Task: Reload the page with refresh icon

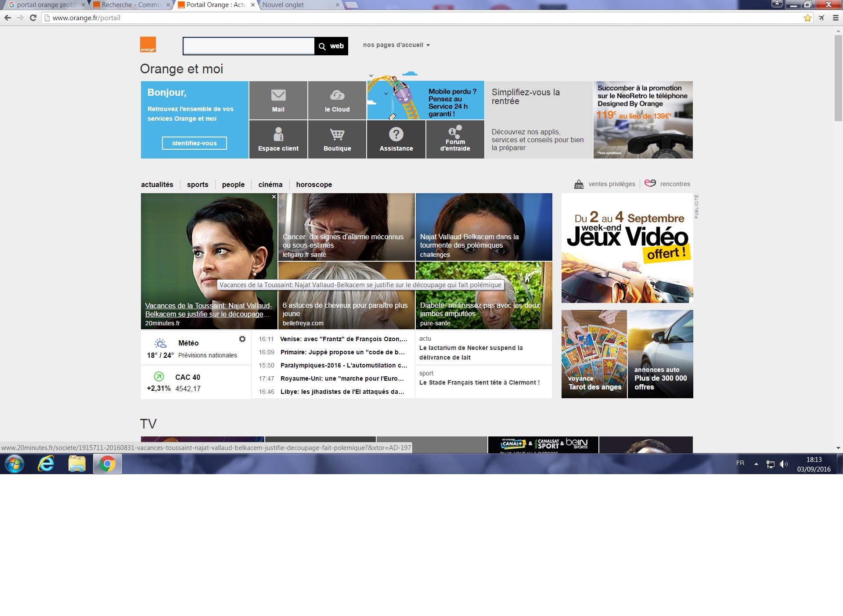Action: click(x=33, y=18)
